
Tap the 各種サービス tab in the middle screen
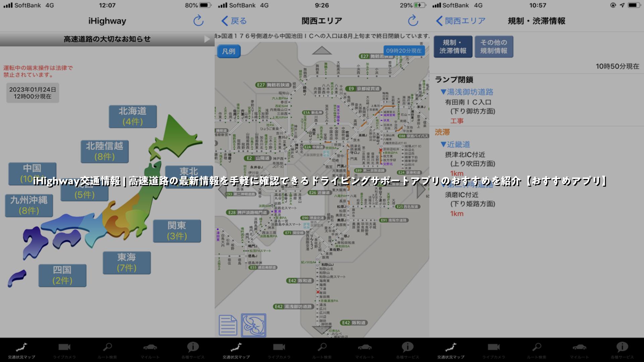[x=408, y=350]
